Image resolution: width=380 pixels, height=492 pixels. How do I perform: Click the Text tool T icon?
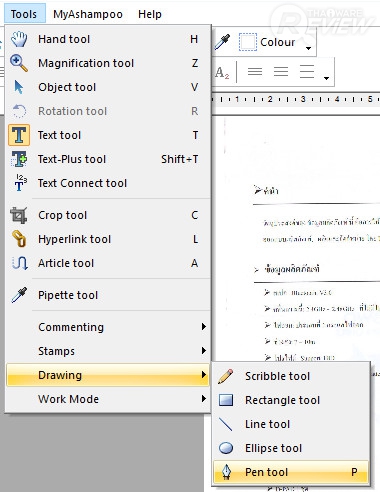(19, 135)
